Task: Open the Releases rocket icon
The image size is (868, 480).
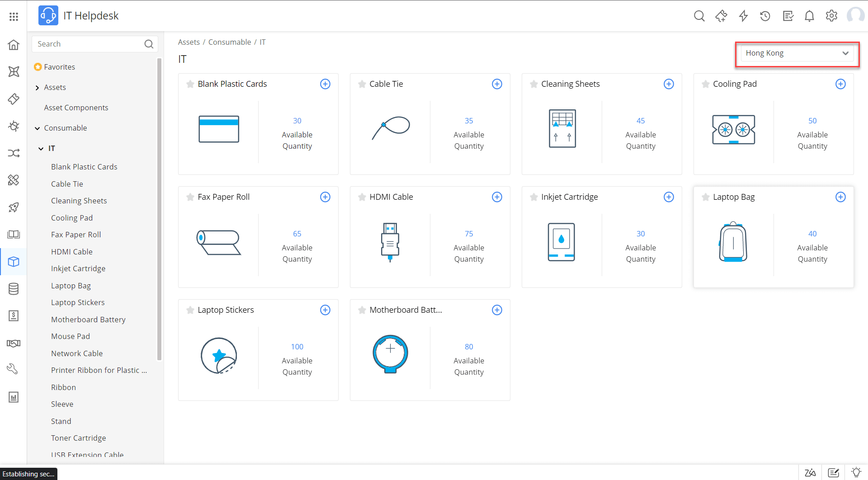Action: [14, 207]
